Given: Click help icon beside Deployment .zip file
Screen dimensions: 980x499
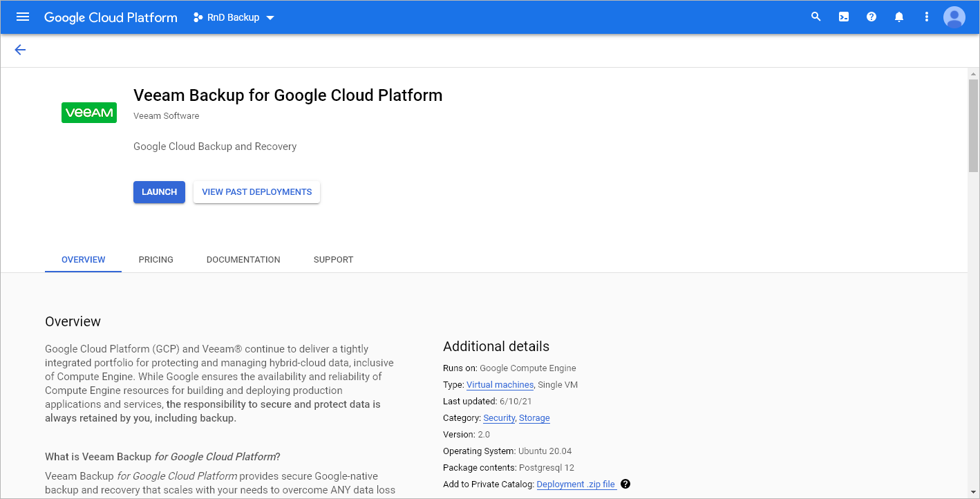Looking at the screenshot, I should pyautogui.click(x=625, y=484).
